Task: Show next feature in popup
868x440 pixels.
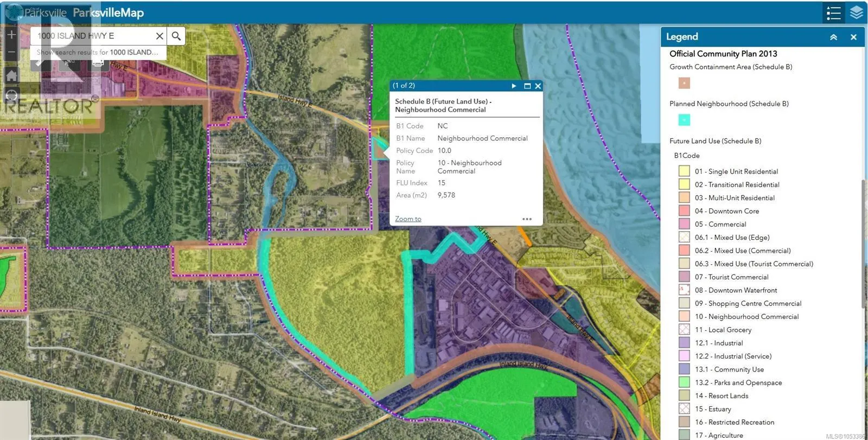Action: point(514,86)
